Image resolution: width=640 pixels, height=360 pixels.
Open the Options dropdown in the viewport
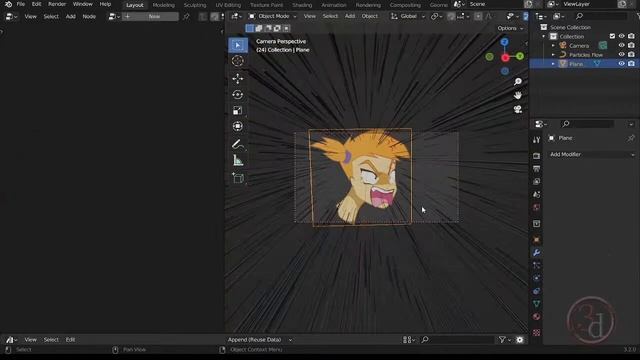tap(510, 28)
